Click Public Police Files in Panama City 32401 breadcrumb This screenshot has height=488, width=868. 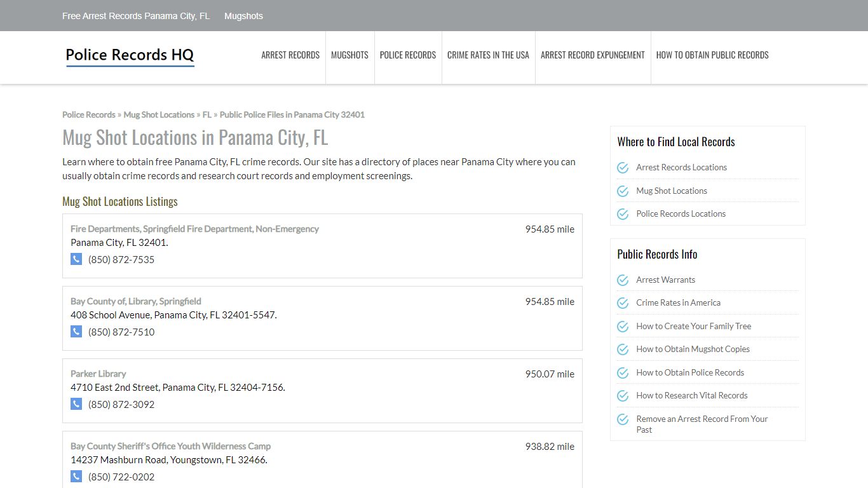pyautogui.click(x=292, y=115)
